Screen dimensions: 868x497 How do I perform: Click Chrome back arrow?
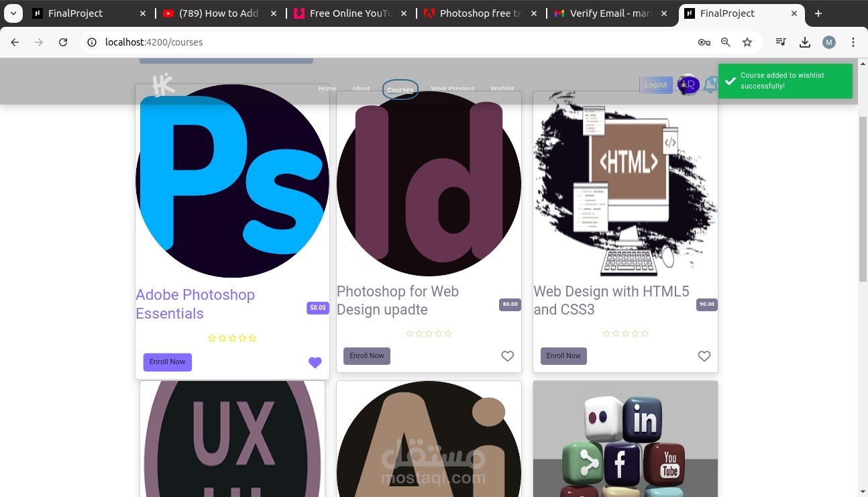click(15, 42)
